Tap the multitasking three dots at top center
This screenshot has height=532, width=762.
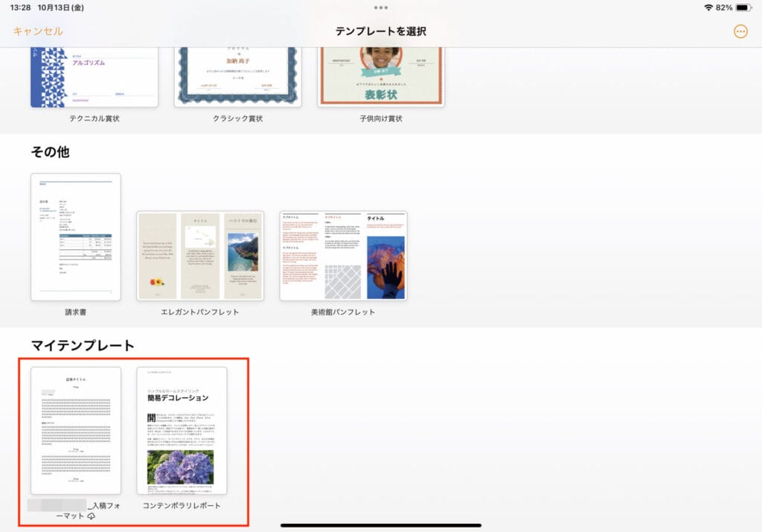pos(381,7)
